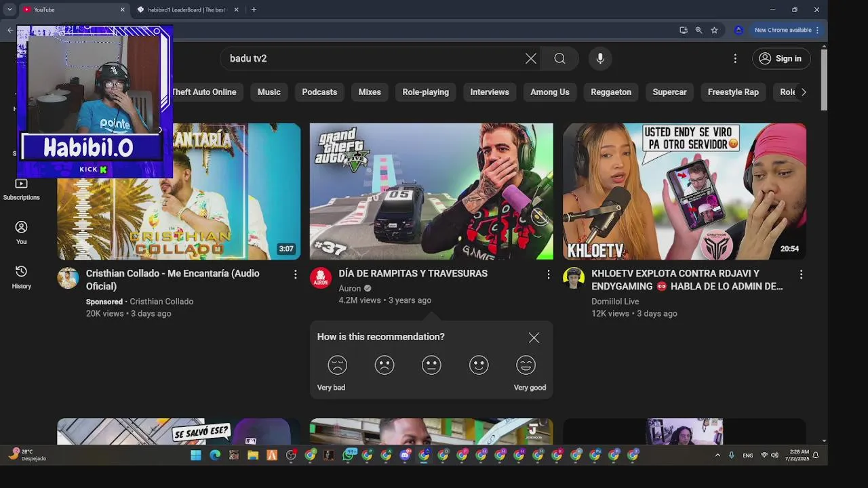Select the Interviews filter chip
This screenshot has height=488, width=868.
point(490,92)
